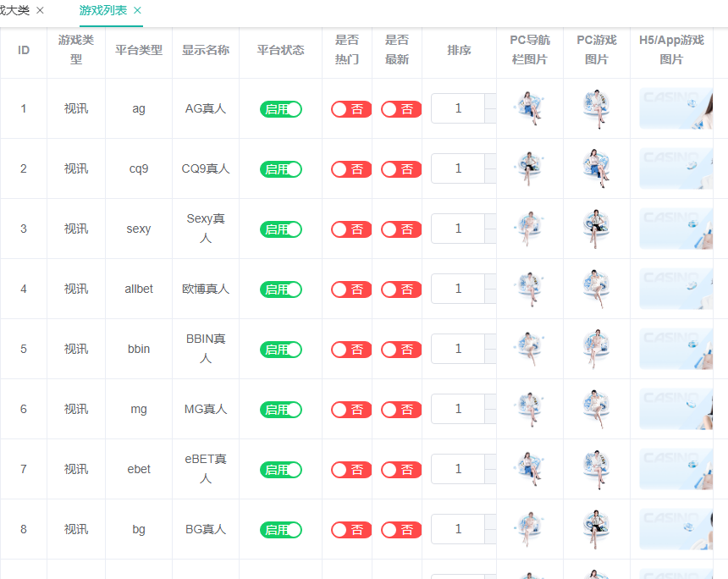Turn on 是否最新 for 欧博真人
Image resolution: width=728 pixels, height=579 pixels.
click(401, 289)
